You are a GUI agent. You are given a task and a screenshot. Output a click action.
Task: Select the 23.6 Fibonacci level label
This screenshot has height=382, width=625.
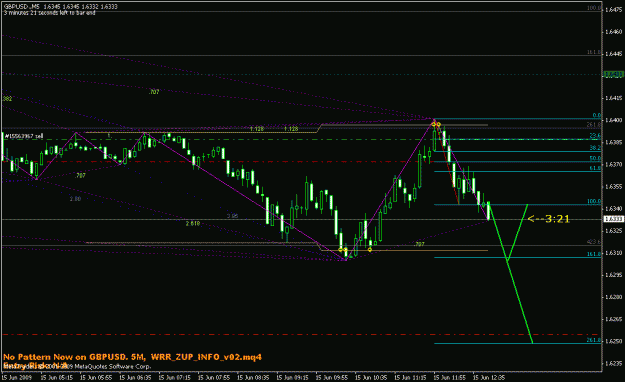pos(595,136)
